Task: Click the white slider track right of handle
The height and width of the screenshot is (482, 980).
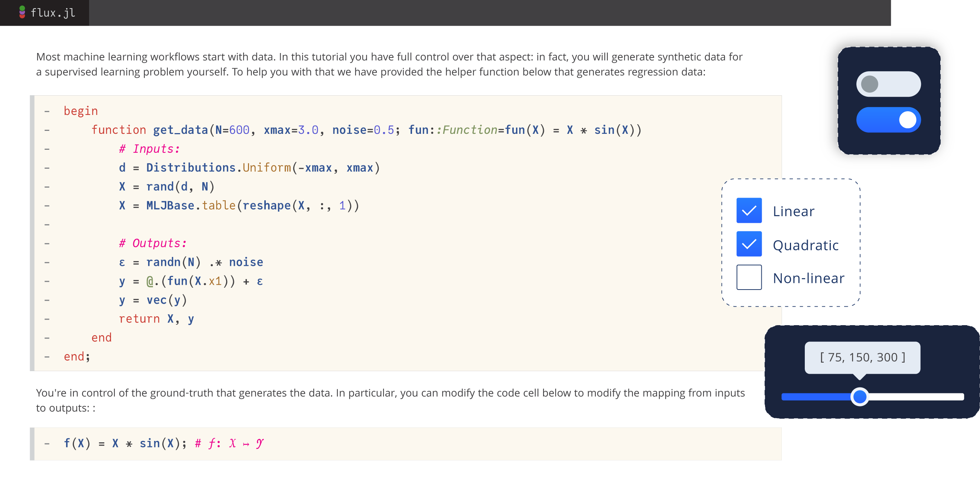Action: click(917, 397)
